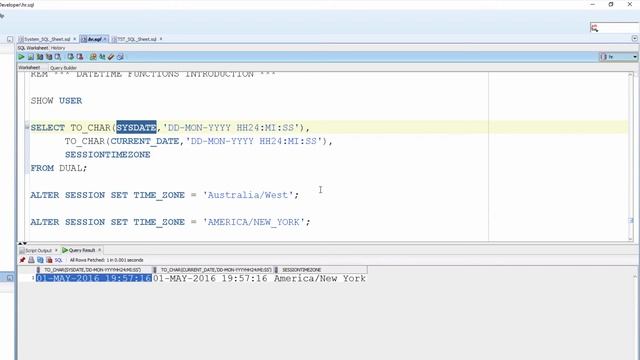The height and width of the screenshot is (360, 640).
Task: Run Statement with the green play icon
Action: tap(21, 57)
